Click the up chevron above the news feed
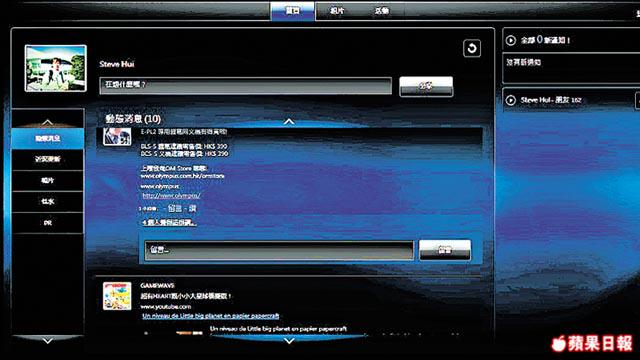Viewport: 640px width, 360px height. pyautogui.click(x=289, y=121)
